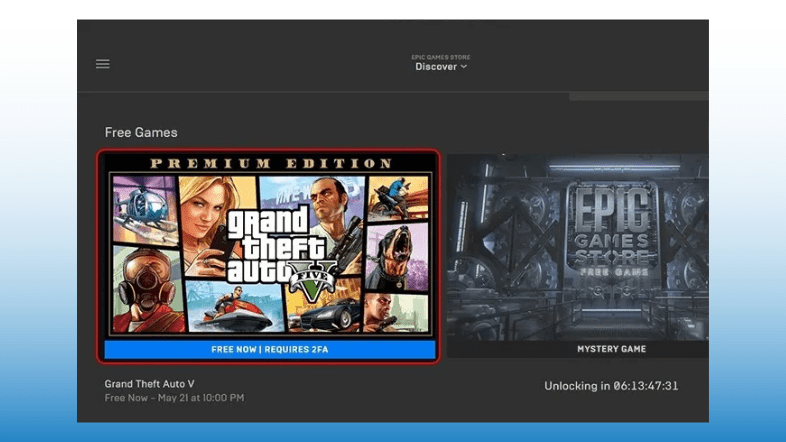Click the gas mask character panel
The image size is (786, 442).
(140, 284)
